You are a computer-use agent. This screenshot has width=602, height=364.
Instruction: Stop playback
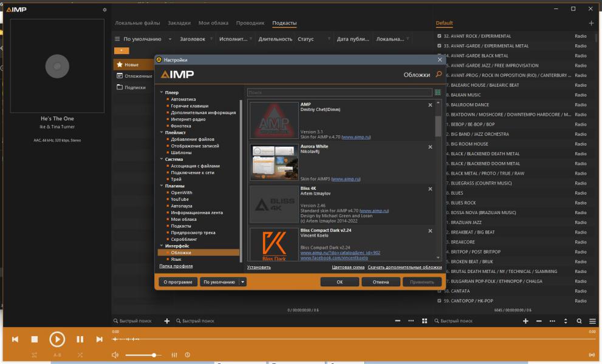(35, 339)
